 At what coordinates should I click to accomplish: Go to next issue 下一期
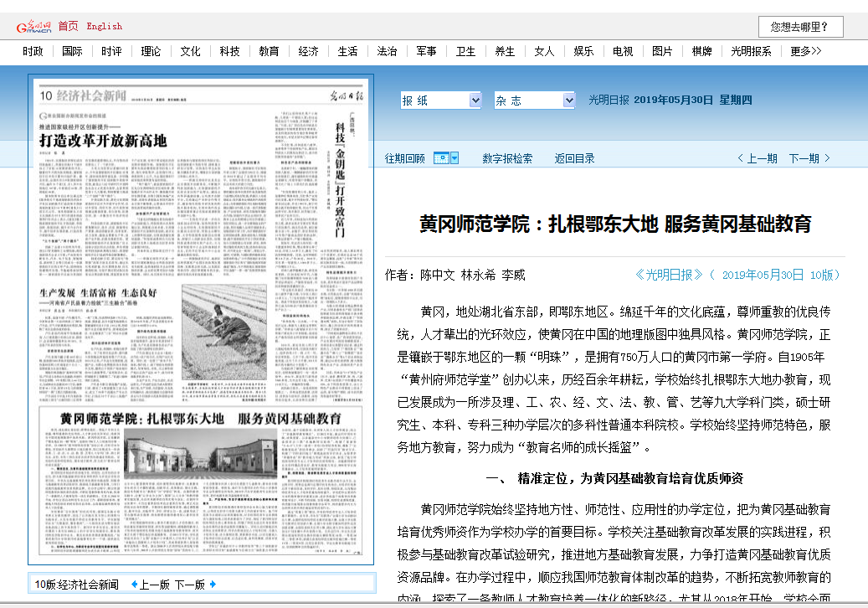coord(809,158)
